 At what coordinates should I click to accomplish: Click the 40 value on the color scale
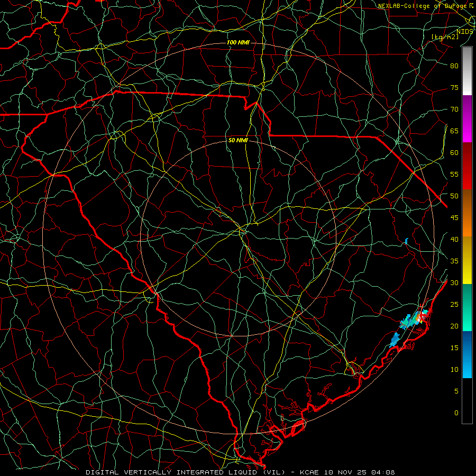pyautogui.click(x=454, y=240)
